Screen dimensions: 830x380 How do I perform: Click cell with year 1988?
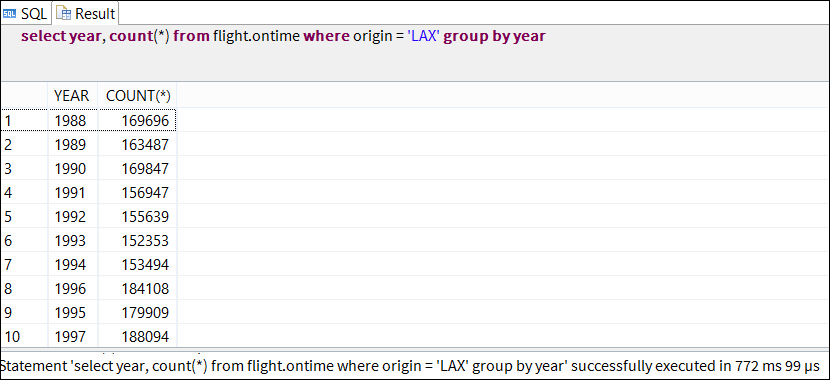[x=72, y=121]
